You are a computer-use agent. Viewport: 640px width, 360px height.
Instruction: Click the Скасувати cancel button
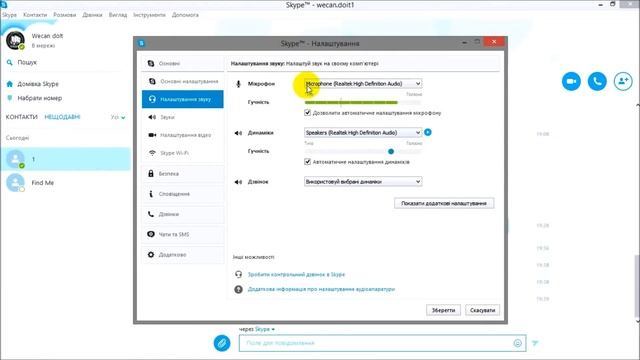(482, 310)
